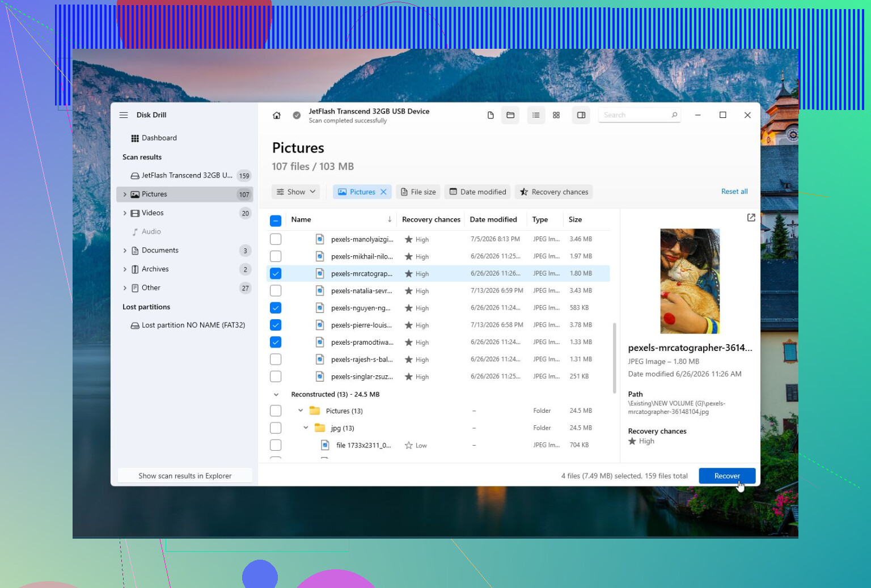
Task: Click the JetFlash drive icon in sidebar
Action: (135, 176)
